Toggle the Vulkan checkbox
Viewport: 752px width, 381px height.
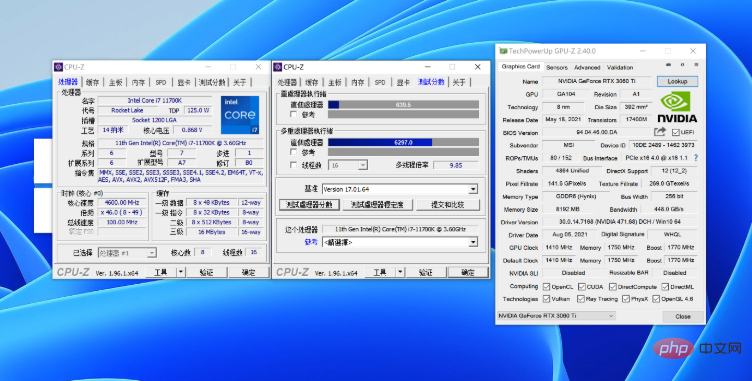[546, 298]
